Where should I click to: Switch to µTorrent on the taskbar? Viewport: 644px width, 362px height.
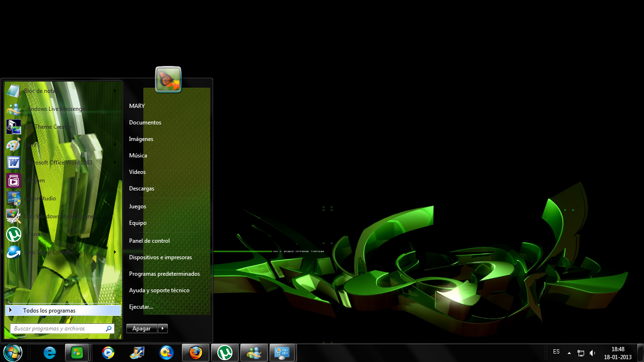click(225, 353)
